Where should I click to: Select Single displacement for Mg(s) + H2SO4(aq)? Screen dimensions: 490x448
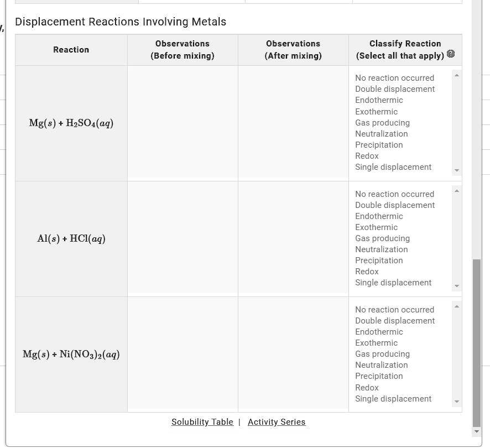(x=393, y=166)
